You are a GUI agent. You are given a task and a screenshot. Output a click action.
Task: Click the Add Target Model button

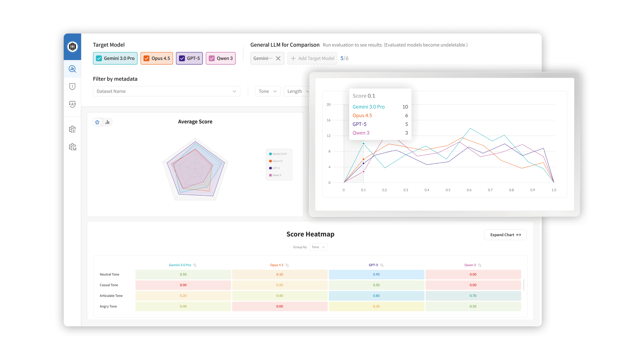[x=312, y=58]
